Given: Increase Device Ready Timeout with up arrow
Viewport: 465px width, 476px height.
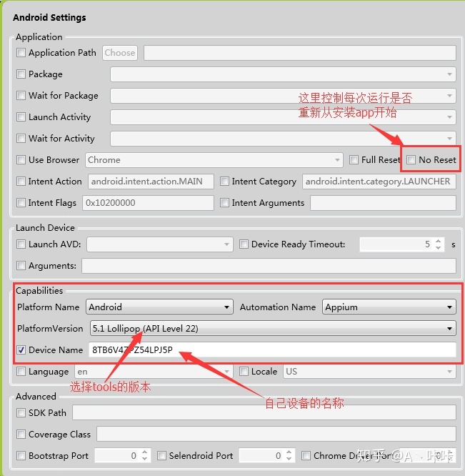Looking at the screenshot, I should point(438,242).
